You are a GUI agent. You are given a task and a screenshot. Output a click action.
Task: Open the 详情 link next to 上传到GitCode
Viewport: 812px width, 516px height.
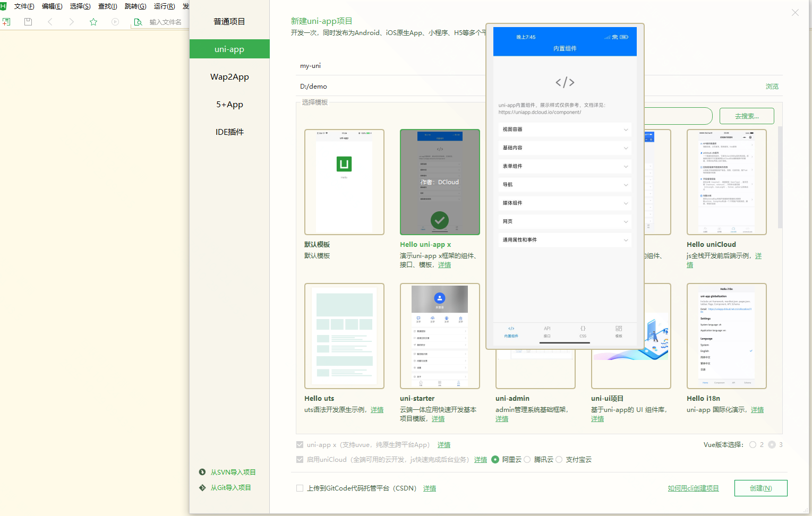[x=430, y=488]
